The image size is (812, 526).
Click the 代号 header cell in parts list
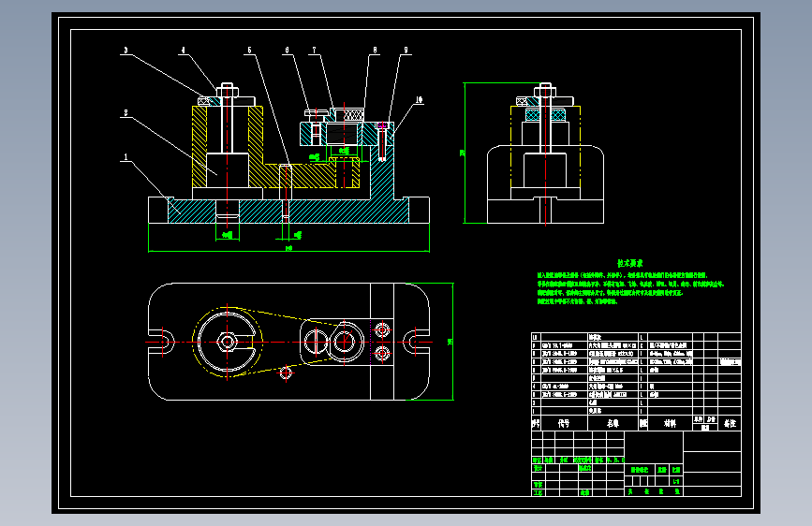(564, 423)
